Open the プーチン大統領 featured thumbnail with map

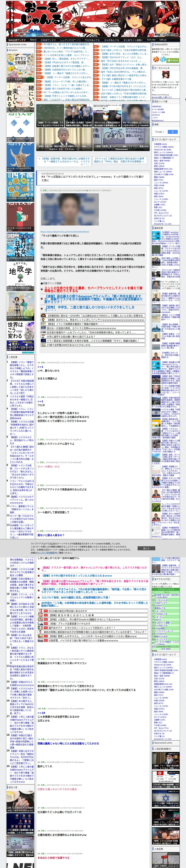pyautogui.click(x=50, y=116)
